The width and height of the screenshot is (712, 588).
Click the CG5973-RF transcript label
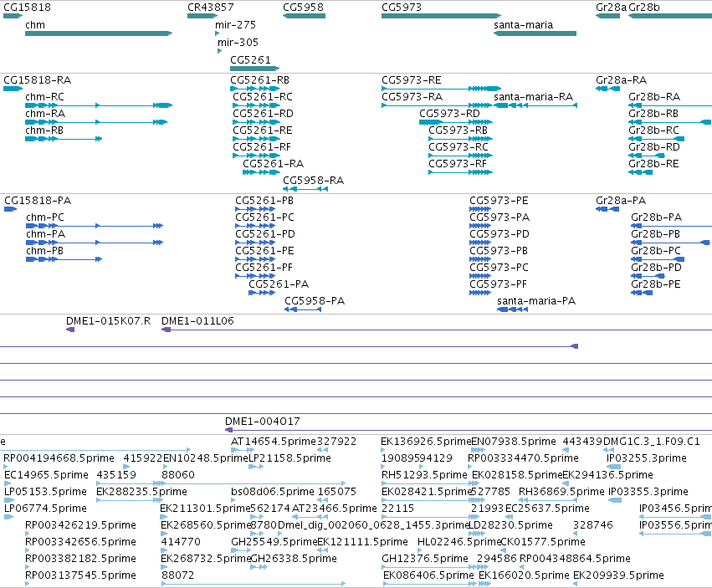pyautogui.click(x=458, y=164)
